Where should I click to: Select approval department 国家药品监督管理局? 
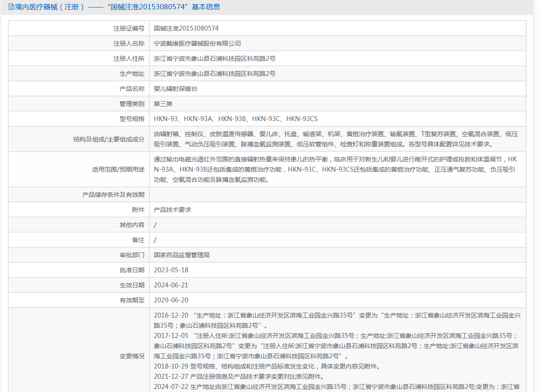[182, 255]
